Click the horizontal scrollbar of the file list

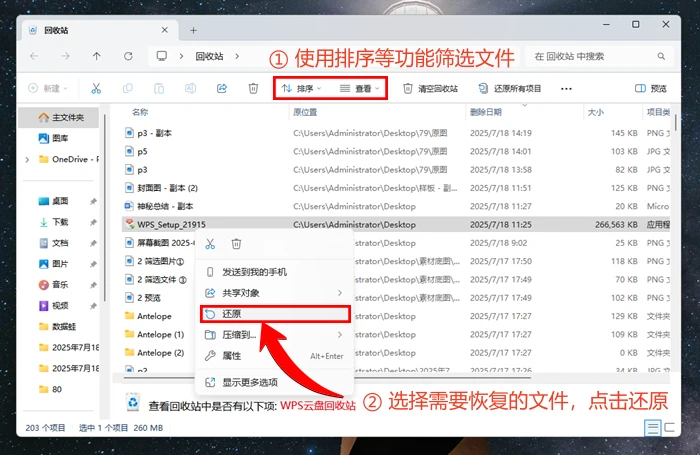tap(327, 378)
